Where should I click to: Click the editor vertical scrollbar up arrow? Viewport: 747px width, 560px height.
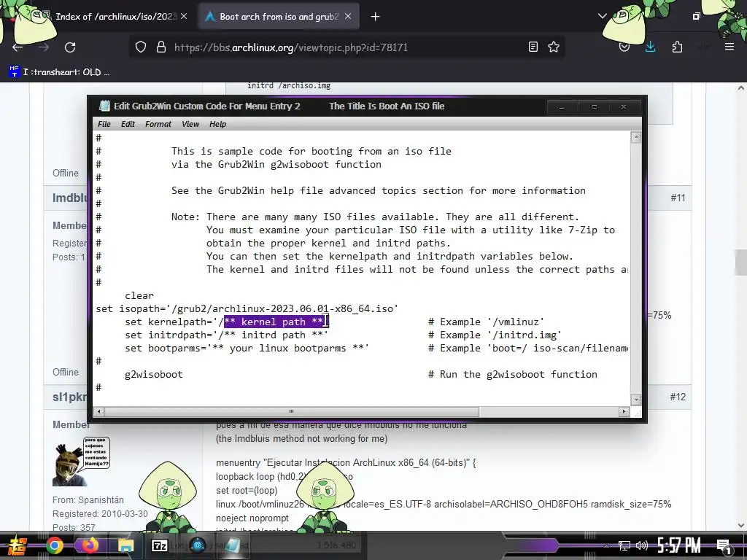(635, 138)
